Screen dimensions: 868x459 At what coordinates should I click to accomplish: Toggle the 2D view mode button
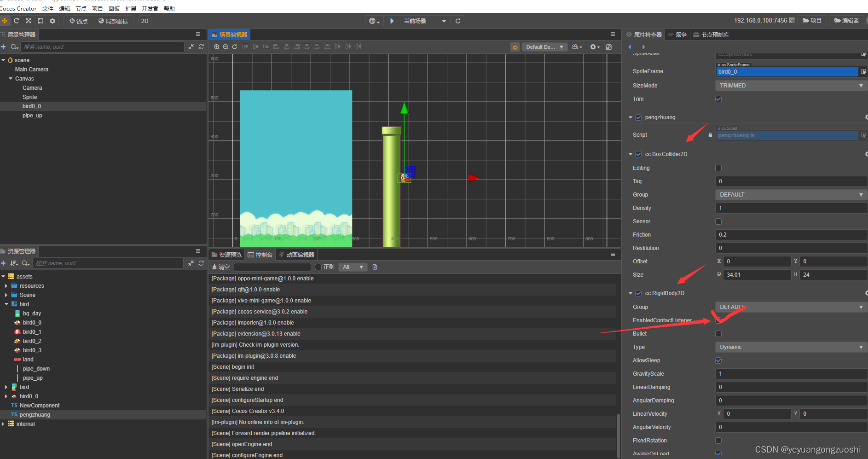pos(145,21)
